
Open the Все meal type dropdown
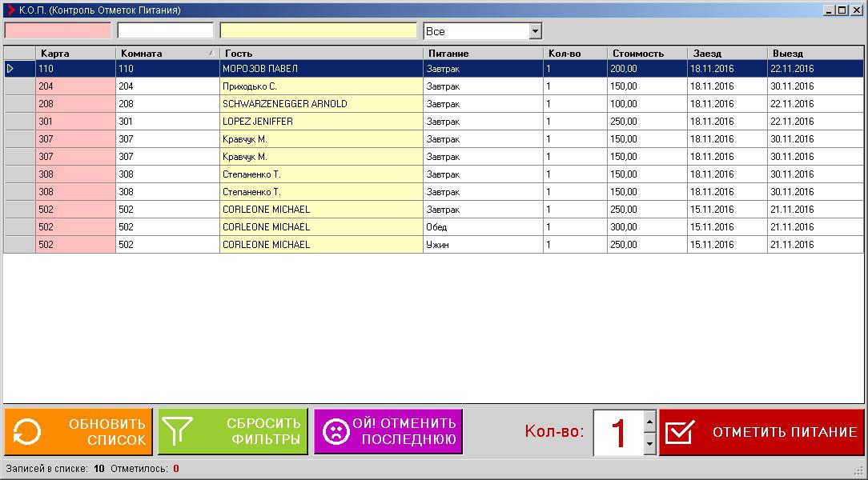click(x=535, y=31)
